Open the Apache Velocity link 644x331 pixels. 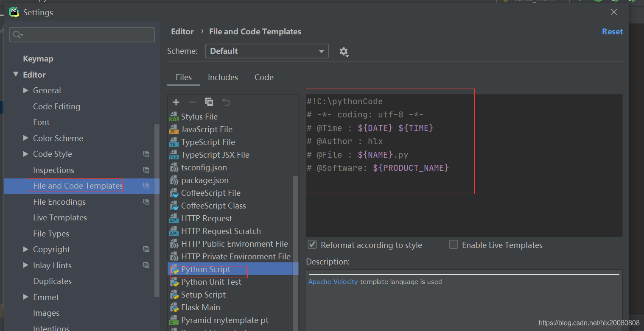[333, 281]
